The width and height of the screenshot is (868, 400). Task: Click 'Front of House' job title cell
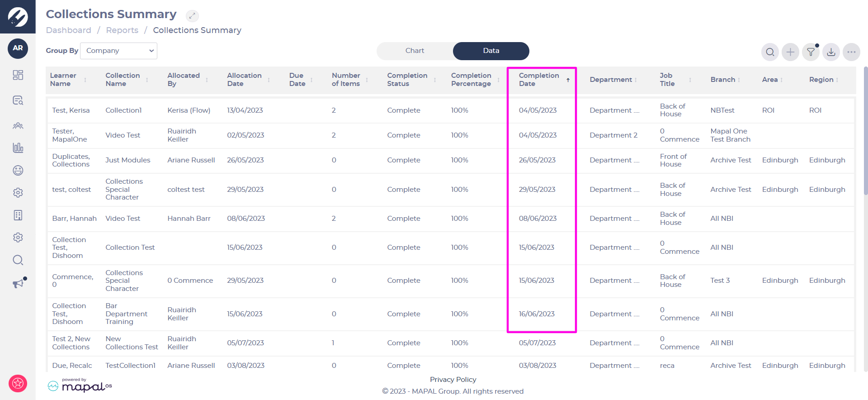[x=673, y=160]
